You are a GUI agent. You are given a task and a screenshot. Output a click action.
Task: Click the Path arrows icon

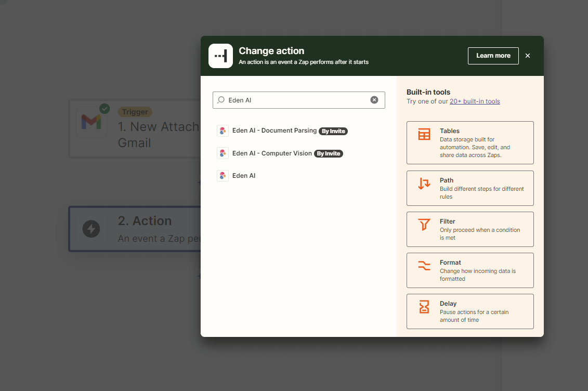[x=424, y=184]
